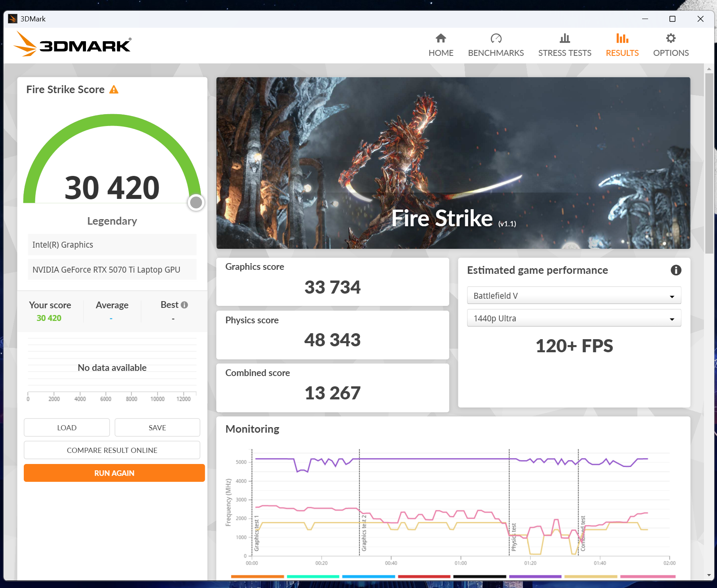Click the Stress Tests bar chart icon
Screen dimensions: 717x588
564,38
